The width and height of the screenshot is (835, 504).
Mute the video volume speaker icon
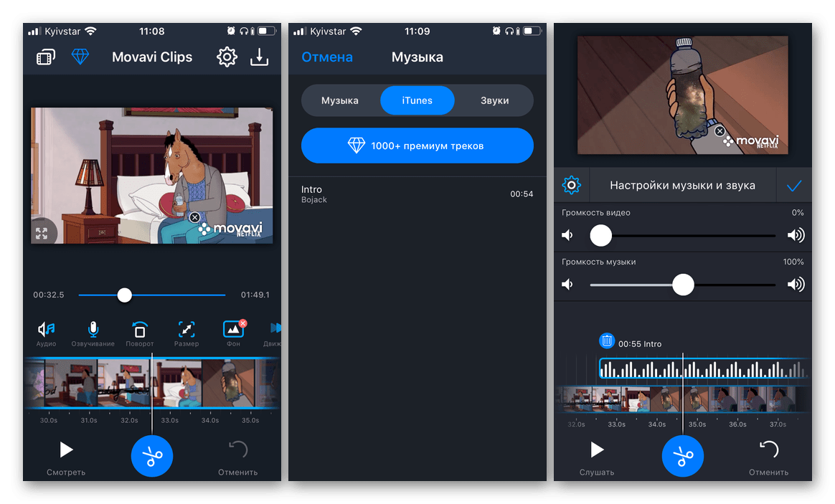click(x=567, y=234)
